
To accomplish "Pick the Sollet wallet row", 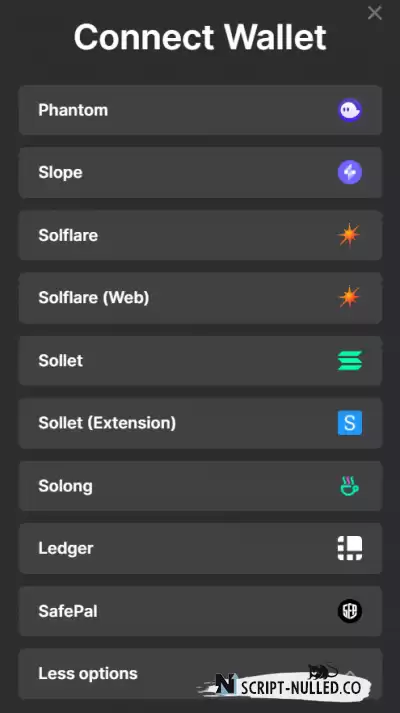I will (x=200, y=360).
